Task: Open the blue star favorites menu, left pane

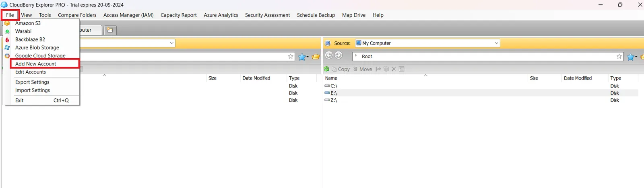Action: point(303,57)
